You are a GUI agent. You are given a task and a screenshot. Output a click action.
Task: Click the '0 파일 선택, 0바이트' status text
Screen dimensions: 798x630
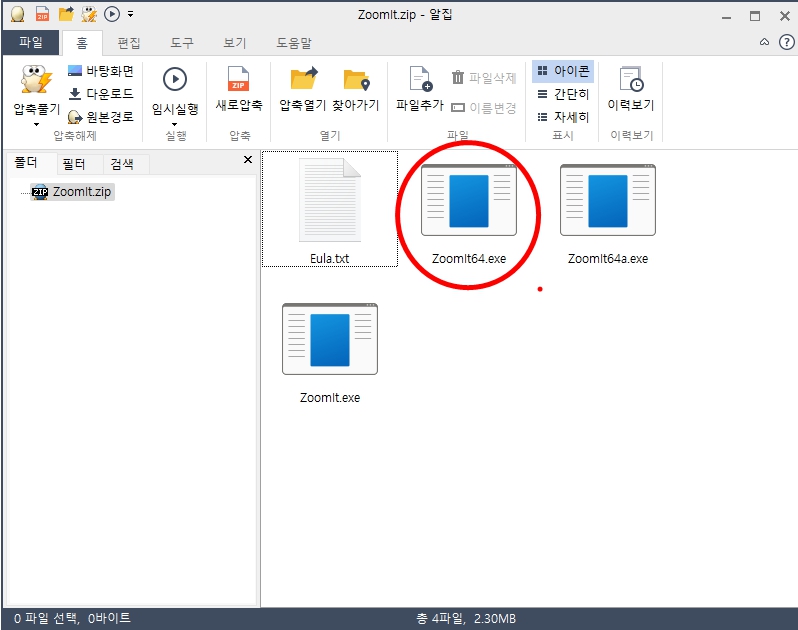(x=72, y=618)
